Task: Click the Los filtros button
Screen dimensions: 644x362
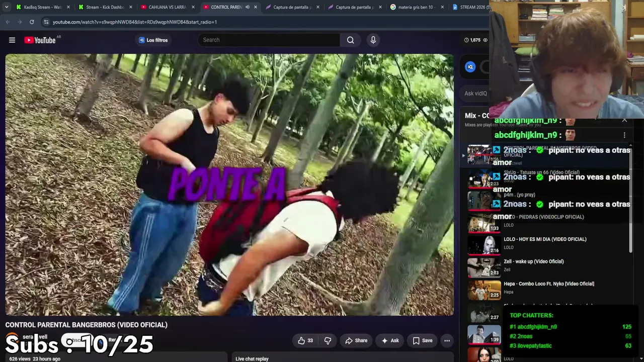Action: 153,40
